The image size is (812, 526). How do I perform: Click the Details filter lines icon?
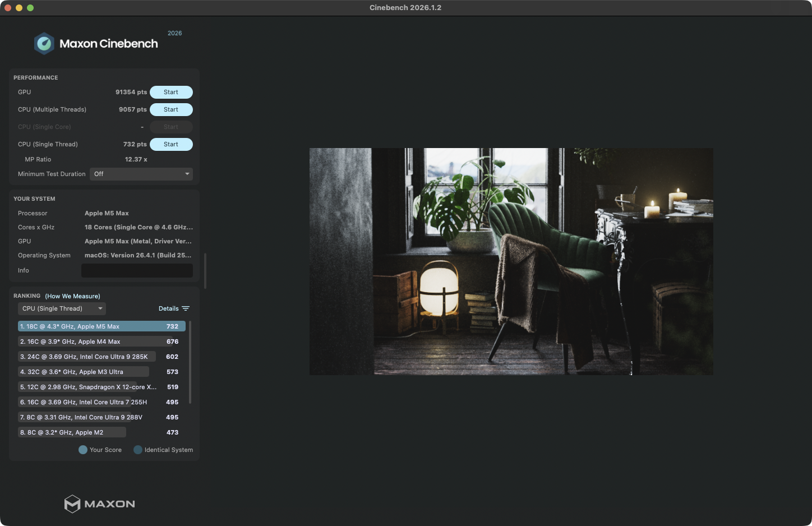186,308
